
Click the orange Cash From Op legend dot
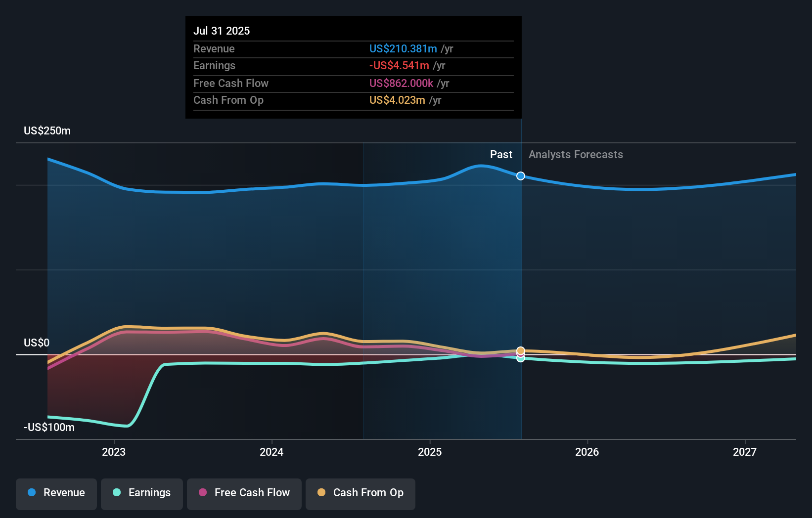321,493
